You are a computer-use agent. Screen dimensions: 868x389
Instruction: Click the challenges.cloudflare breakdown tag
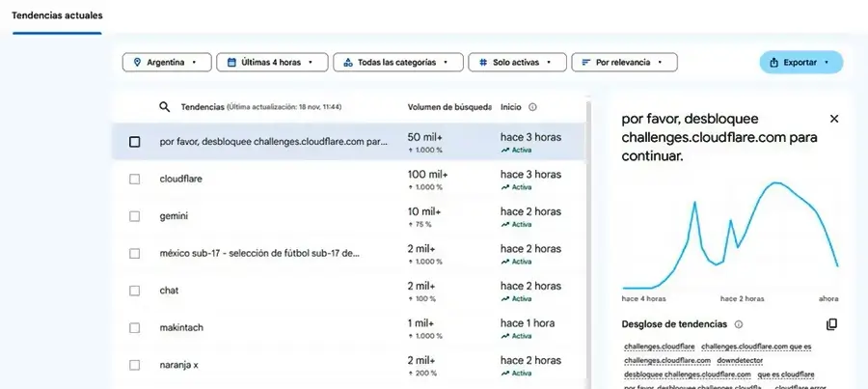click(660, 347)
